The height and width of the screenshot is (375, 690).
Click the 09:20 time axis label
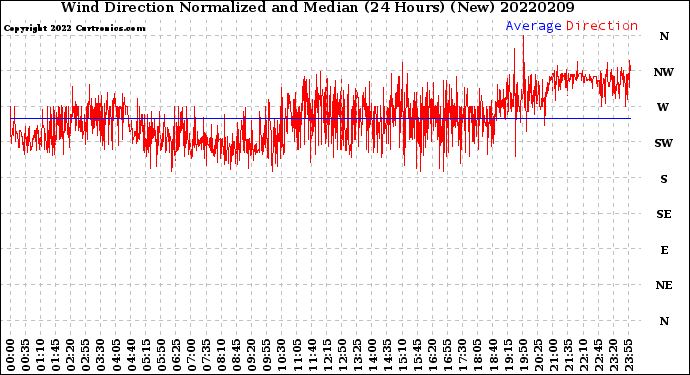[252, 355]
